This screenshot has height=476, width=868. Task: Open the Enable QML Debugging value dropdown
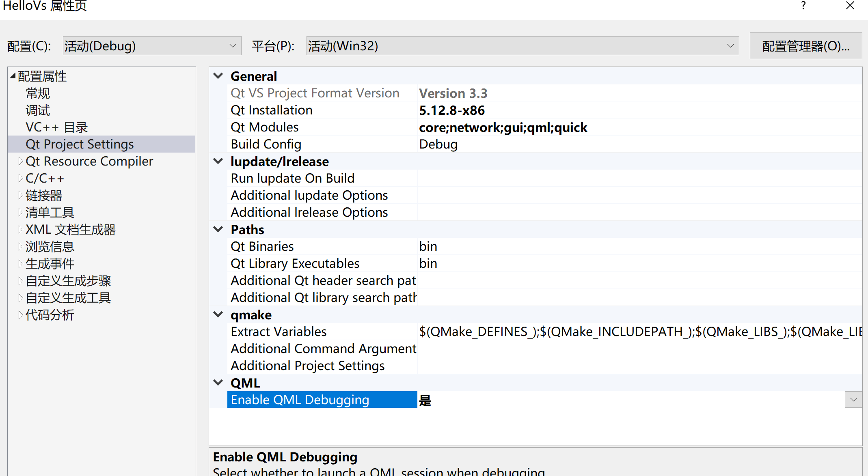853,399
